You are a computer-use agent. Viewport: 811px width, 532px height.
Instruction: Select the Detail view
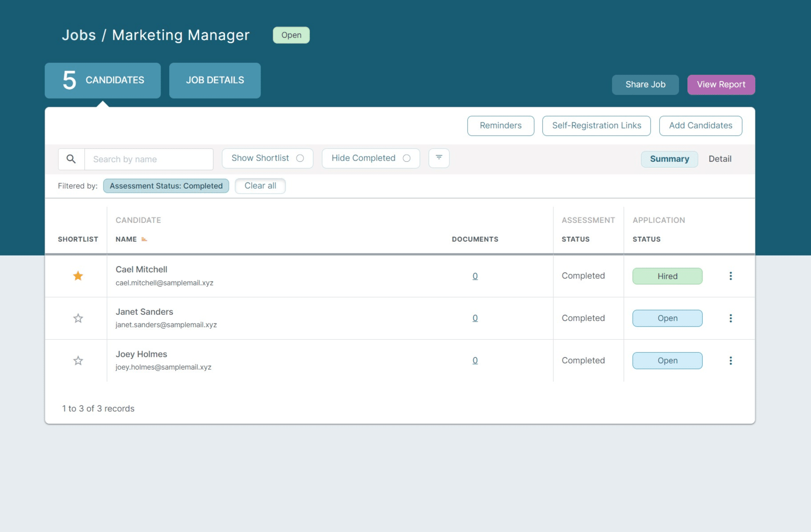[720, 159]
